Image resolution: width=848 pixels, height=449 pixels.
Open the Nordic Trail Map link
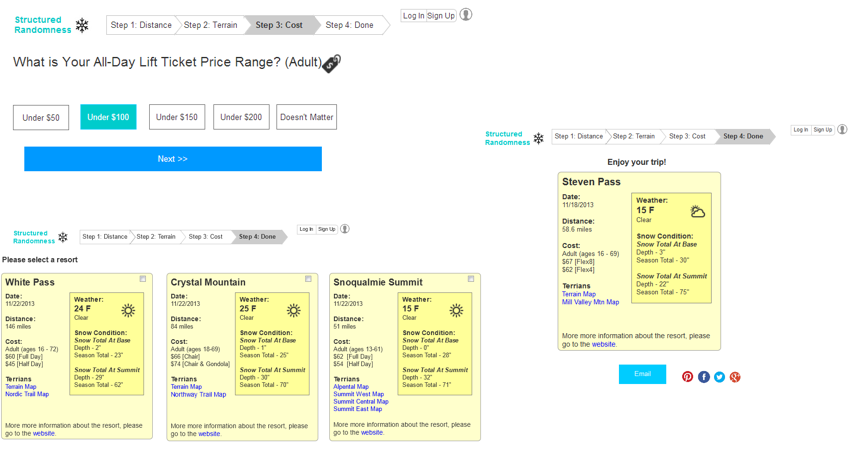pyautogui.click(x=27, y=394)
